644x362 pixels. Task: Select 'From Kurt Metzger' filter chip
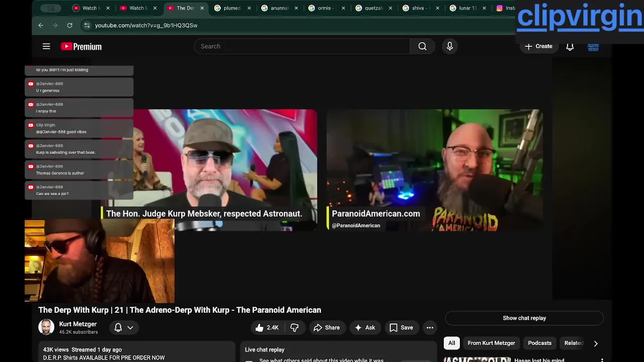point(492,343)
